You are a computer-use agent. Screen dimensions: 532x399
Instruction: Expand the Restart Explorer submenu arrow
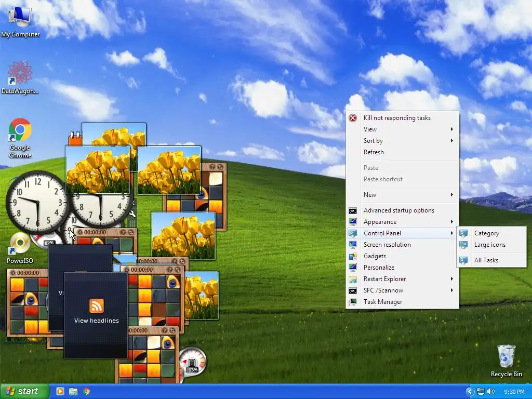point(452,279)
